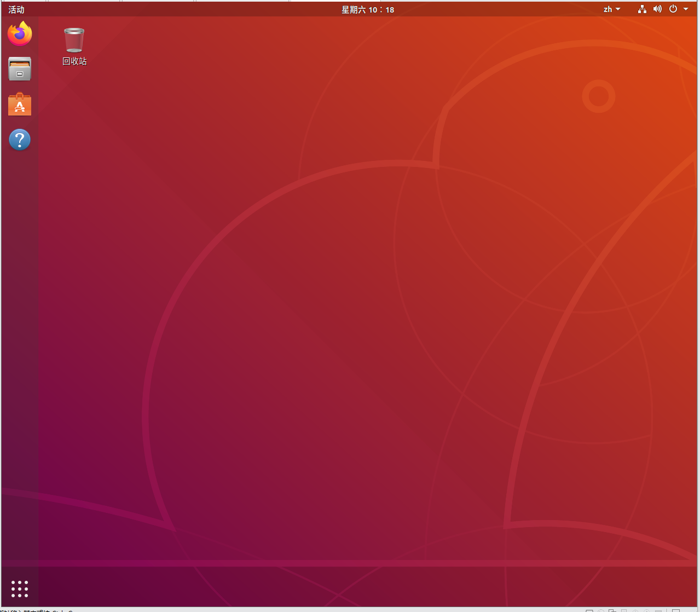The width and height of the screenshot is (700, 612).
Task: Open the Files manager in dock
Action: point(20,69)
